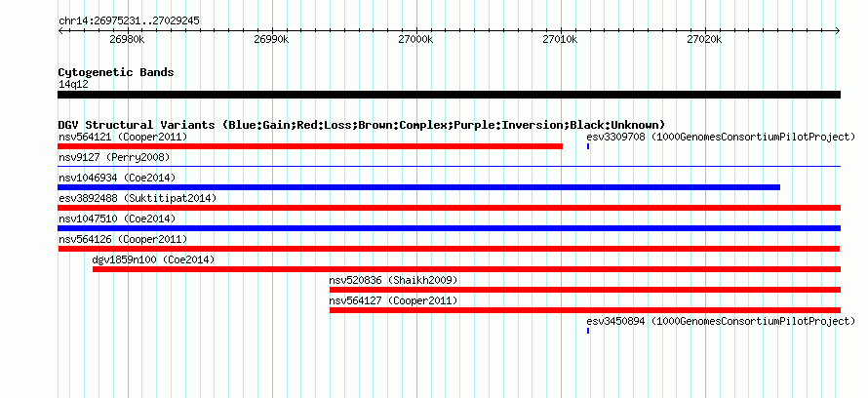Click the right arrowhead of the ruler
Image resolution: width=868 pixels, height=398 pixels.
pos(838,31)
